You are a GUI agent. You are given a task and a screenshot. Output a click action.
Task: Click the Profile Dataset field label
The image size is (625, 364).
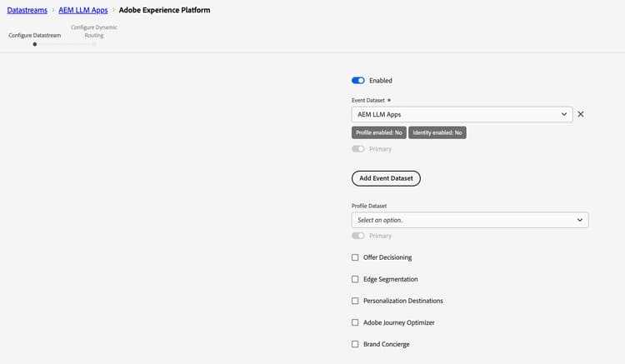click(369, 206)
